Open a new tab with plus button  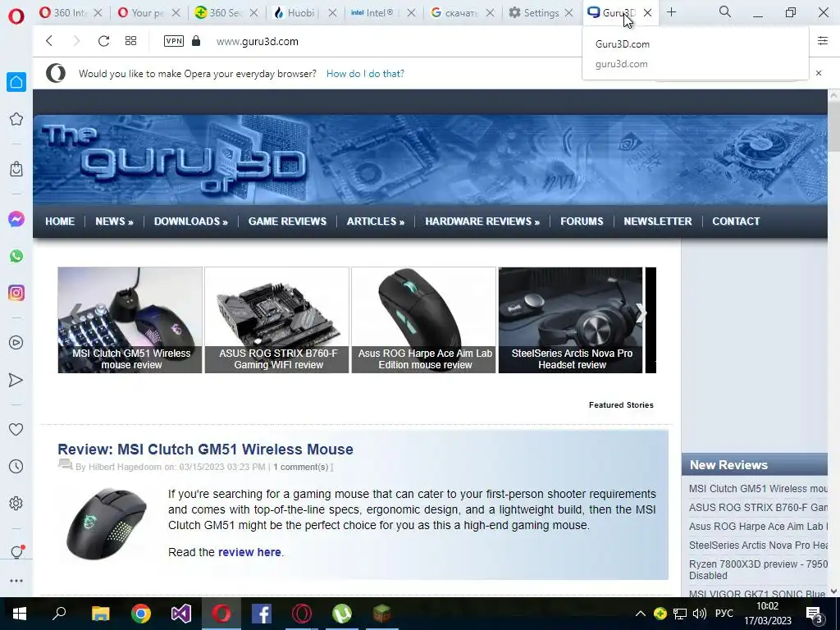pos(671,12)
